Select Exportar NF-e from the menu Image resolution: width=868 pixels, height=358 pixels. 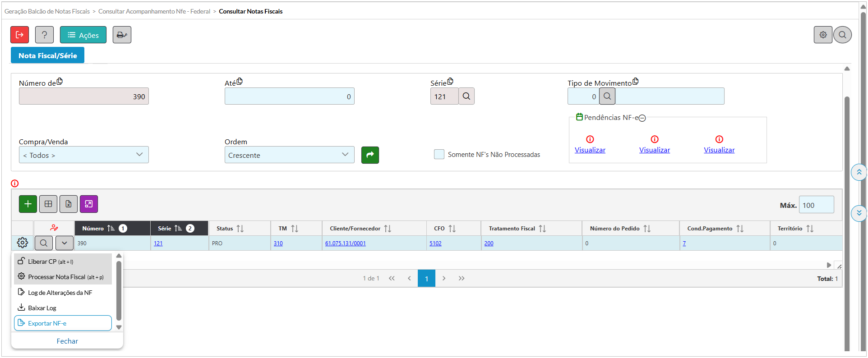[63, 323]
